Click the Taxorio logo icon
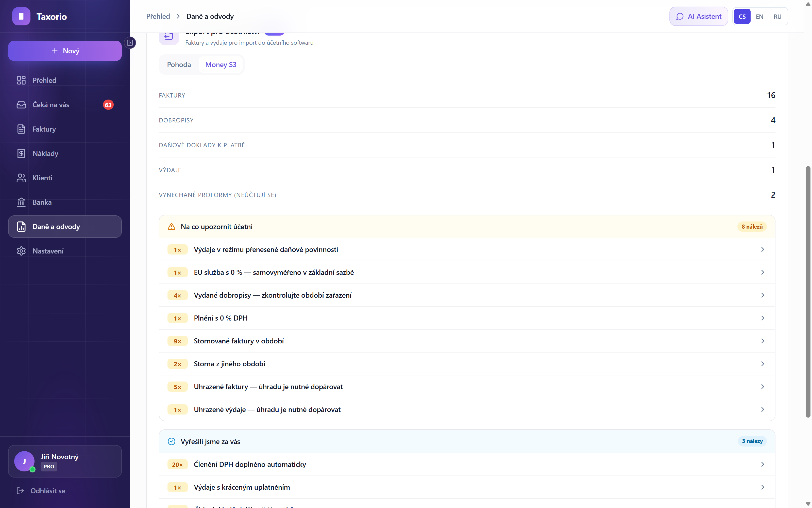The height and width of the screenshot is (508, 812). (x=21, y=17)
